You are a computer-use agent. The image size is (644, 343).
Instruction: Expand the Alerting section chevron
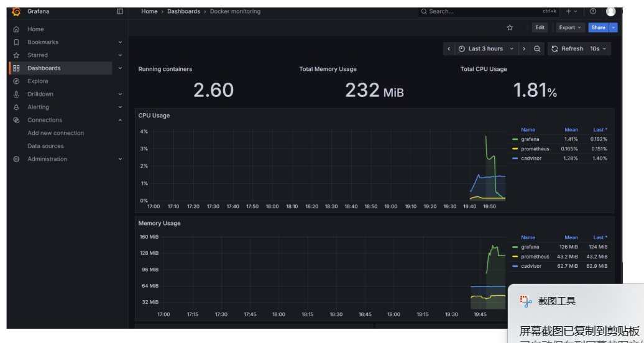coord(121,107)
